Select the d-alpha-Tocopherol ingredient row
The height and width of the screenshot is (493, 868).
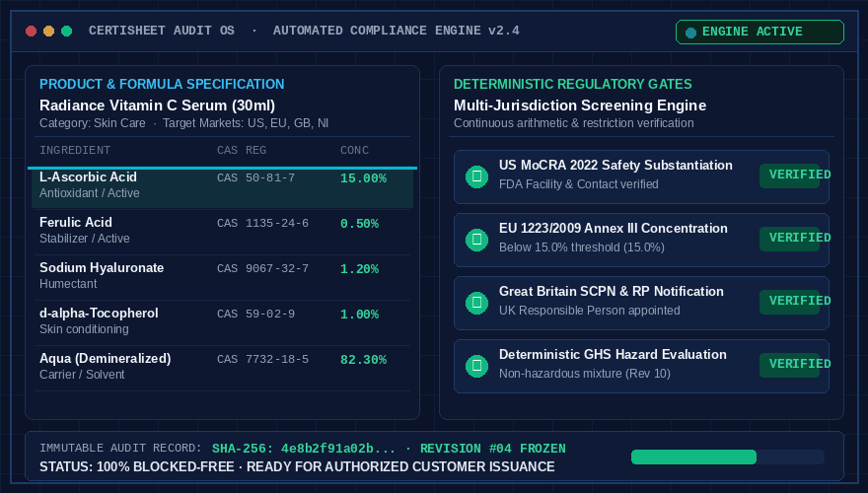pyautogui.click(x=223, y=322)
